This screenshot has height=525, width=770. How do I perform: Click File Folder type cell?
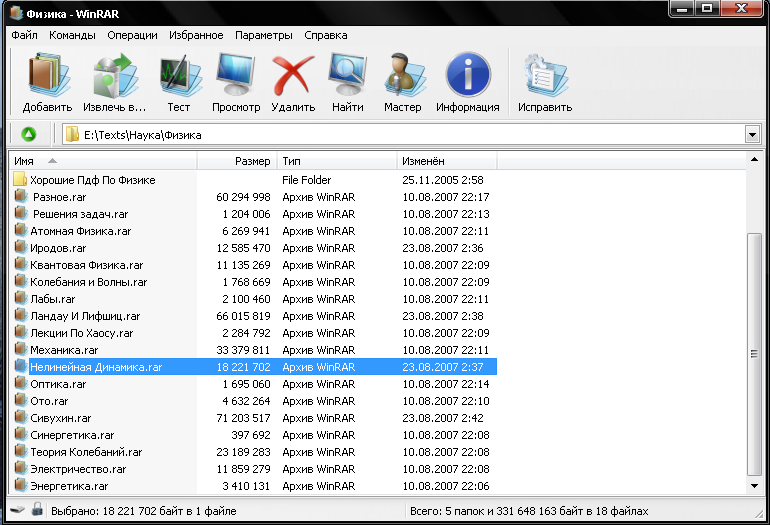click(306, 180)
